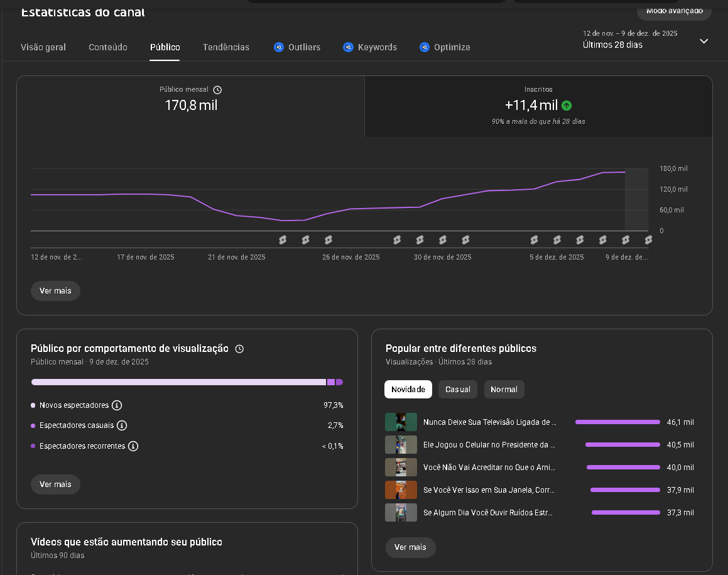Expand the chart with its Ver mais button
Screen dimensions: 728x575
(x=55, y=291)
